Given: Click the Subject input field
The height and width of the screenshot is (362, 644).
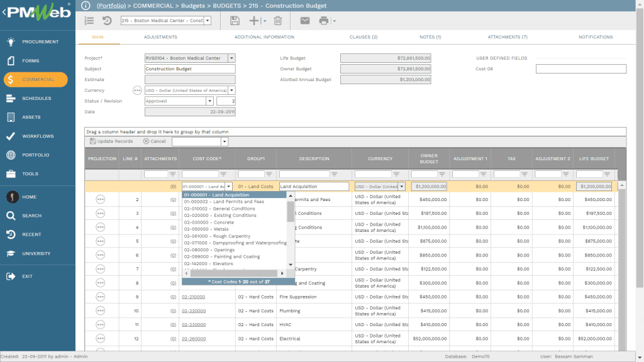Looking at the screenshot, I should tap(190, 69).
